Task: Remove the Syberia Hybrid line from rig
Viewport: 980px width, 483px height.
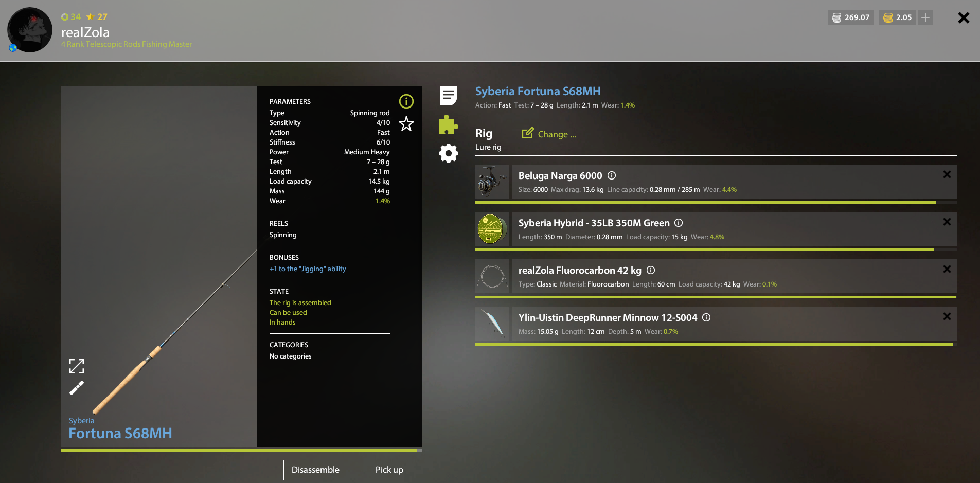Action: click(x=947, y=222)
